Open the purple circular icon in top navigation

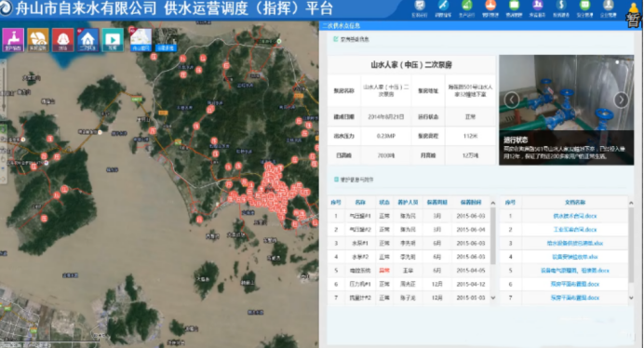[x=537, y=6]
